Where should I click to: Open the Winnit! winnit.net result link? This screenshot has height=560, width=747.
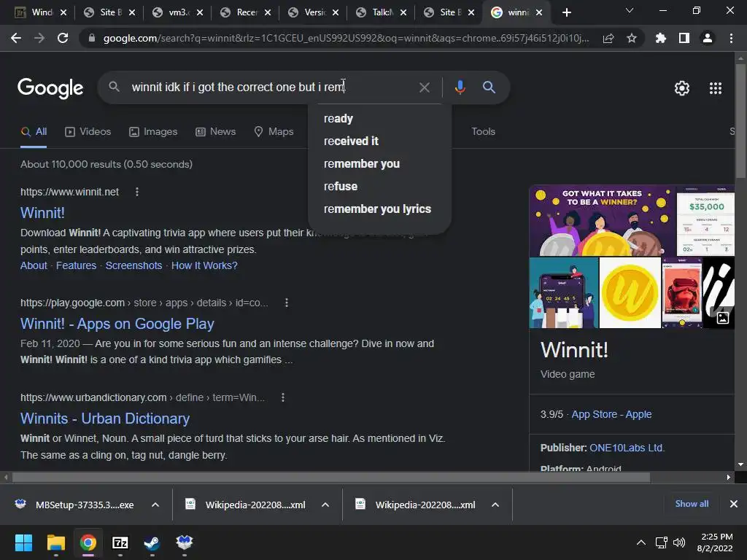pyautogui.click(x=42, y=213)
